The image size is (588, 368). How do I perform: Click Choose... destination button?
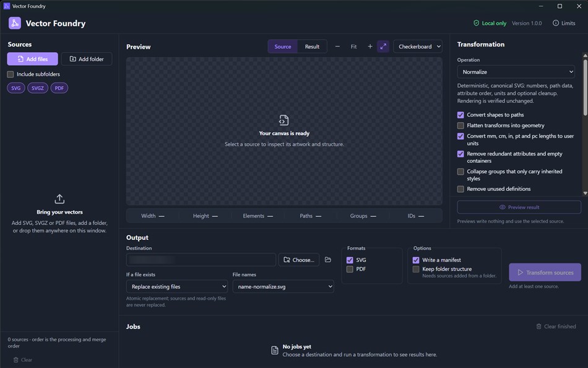tap(299, 260)
